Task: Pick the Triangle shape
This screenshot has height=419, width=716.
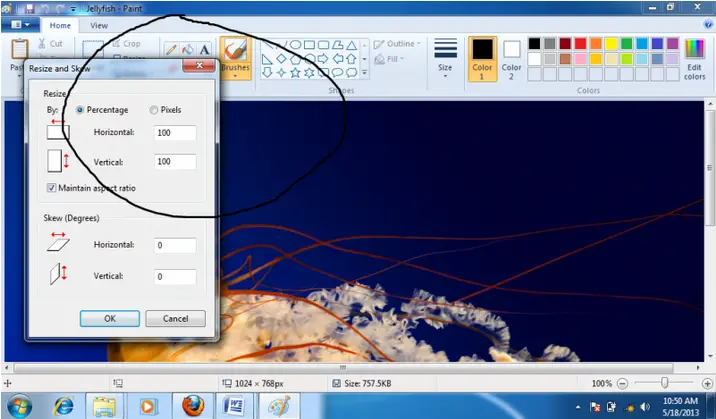Action: click(351, 45)
